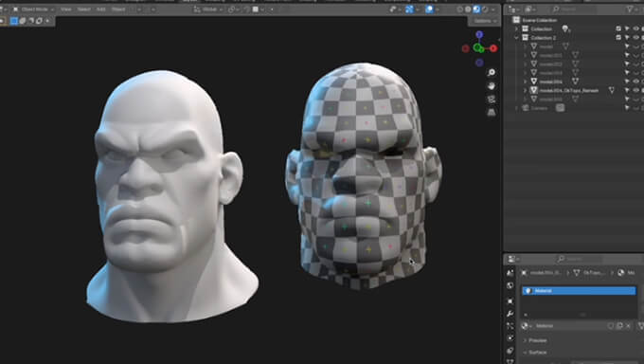
Task: Click the green Y axis on navigation gizmo
Action: tap(477, 48)
